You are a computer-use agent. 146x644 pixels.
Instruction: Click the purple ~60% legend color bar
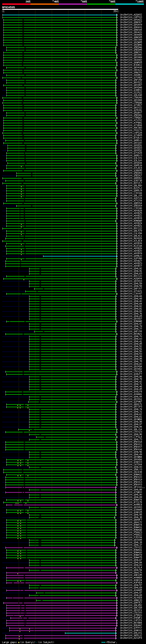(73, 4)
